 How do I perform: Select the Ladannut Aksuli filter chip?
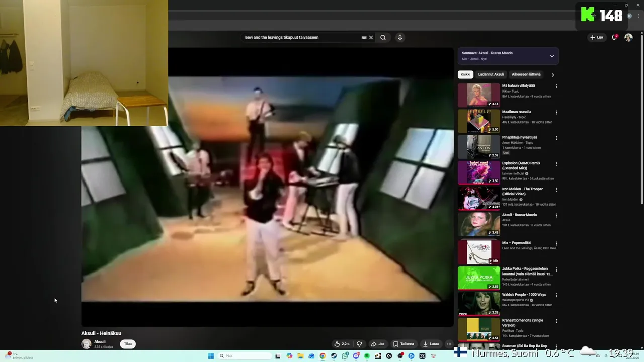491,74
